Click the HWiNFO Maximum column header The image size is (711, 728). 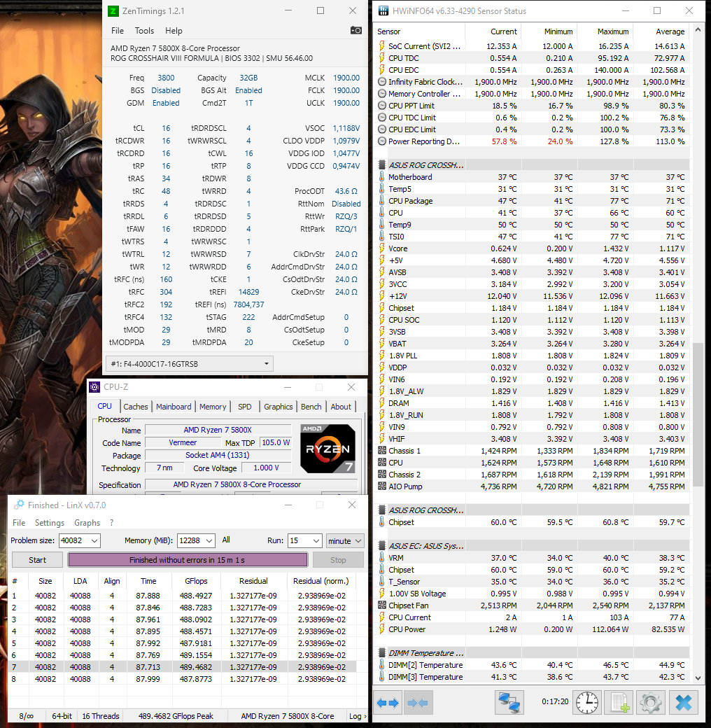coord(605,31)
